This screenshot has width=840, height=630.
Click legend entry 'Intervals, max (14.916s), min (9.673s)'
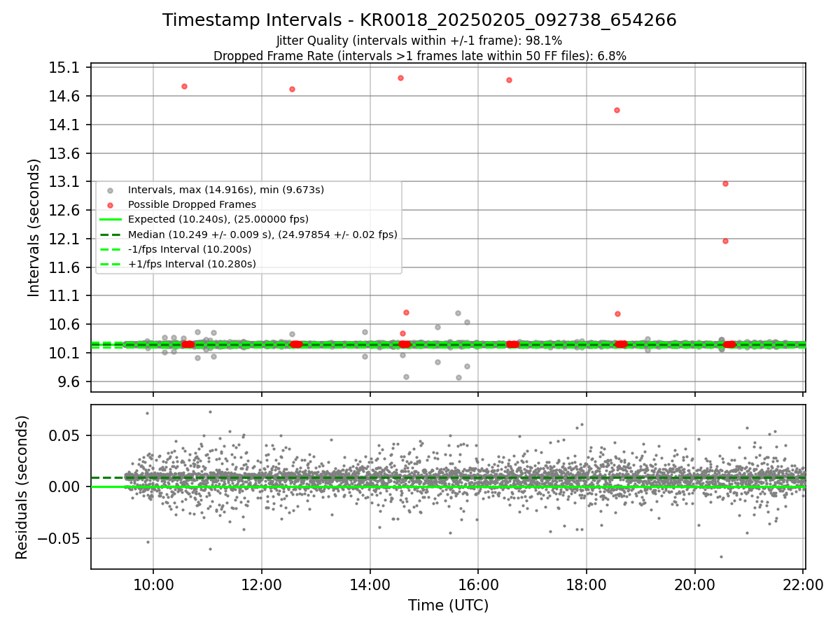[x=225, y=190]
